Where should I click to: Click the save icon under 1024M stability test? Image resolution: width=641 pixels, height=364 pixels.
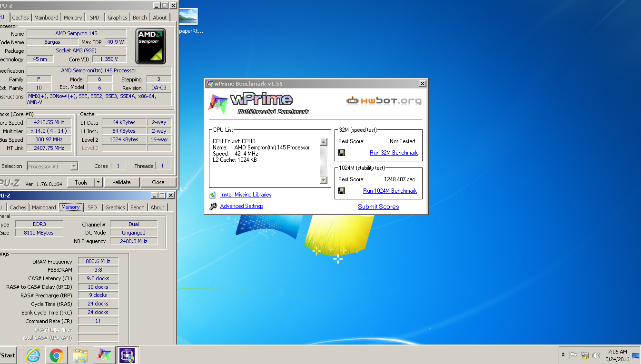342,191
